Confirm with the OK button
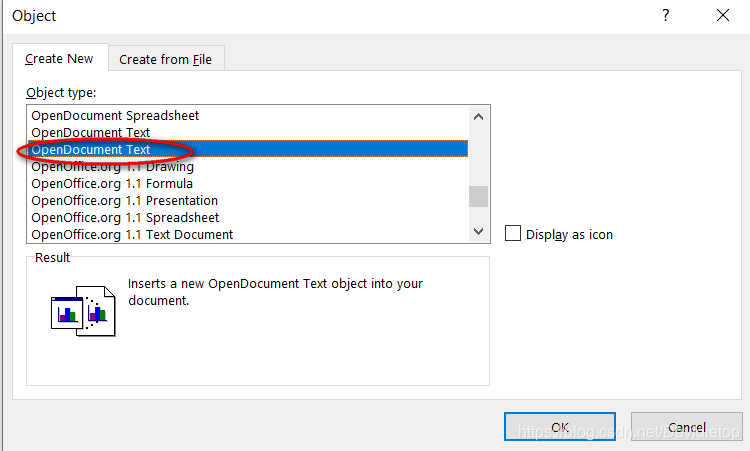This screenshot has height=451, width=750. [560, 427]
